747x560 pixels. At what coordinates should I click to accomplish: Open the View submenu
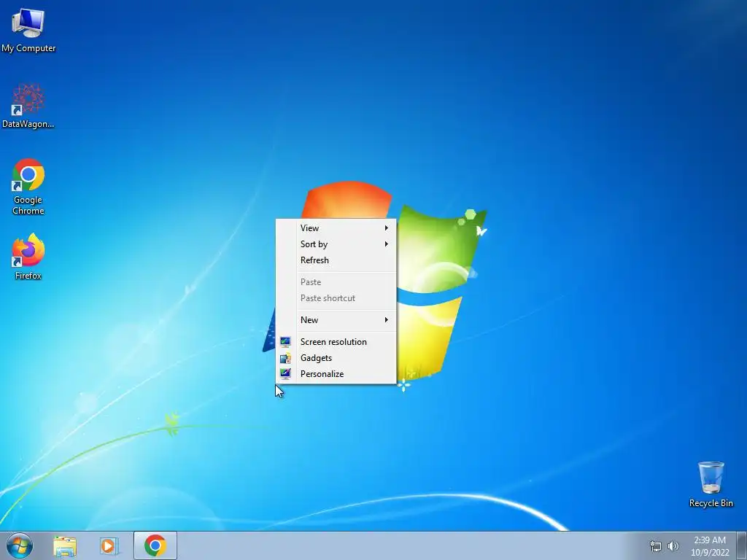(x=336, y=228)
